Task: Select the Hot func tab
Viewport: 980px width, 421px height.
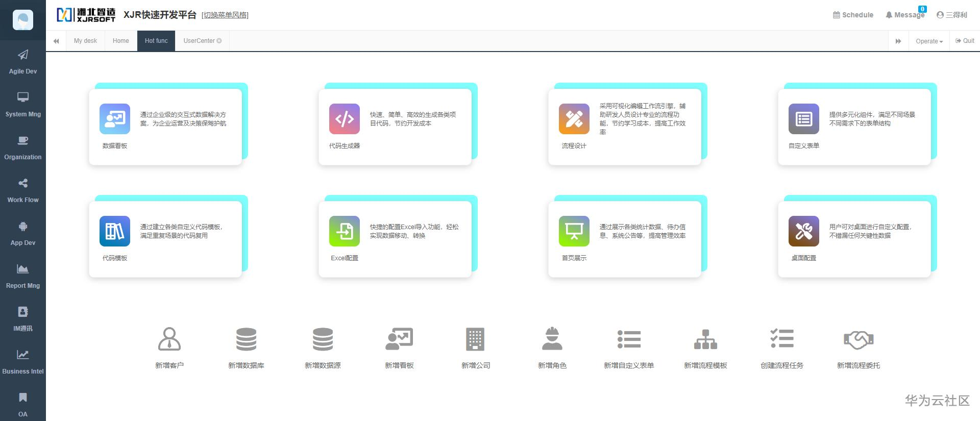Action: [156, 41]
